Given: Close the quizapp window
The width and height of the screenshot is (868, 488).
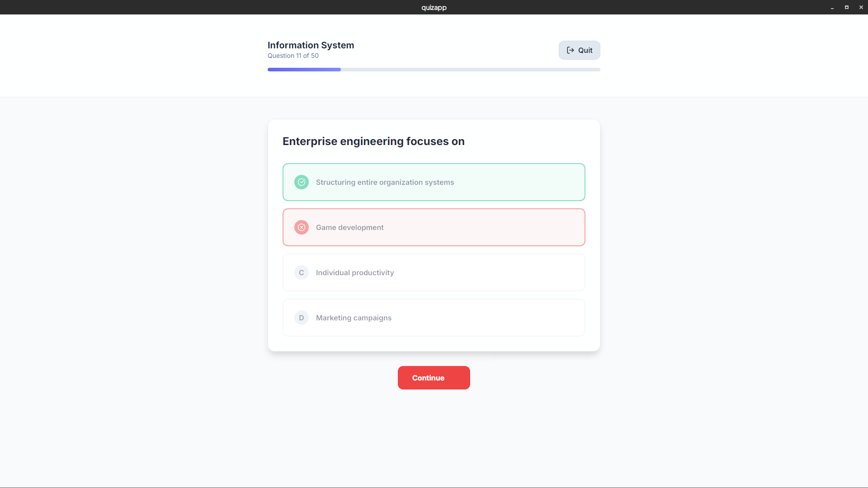Looking at the screenshot, I should pos(861,7).
